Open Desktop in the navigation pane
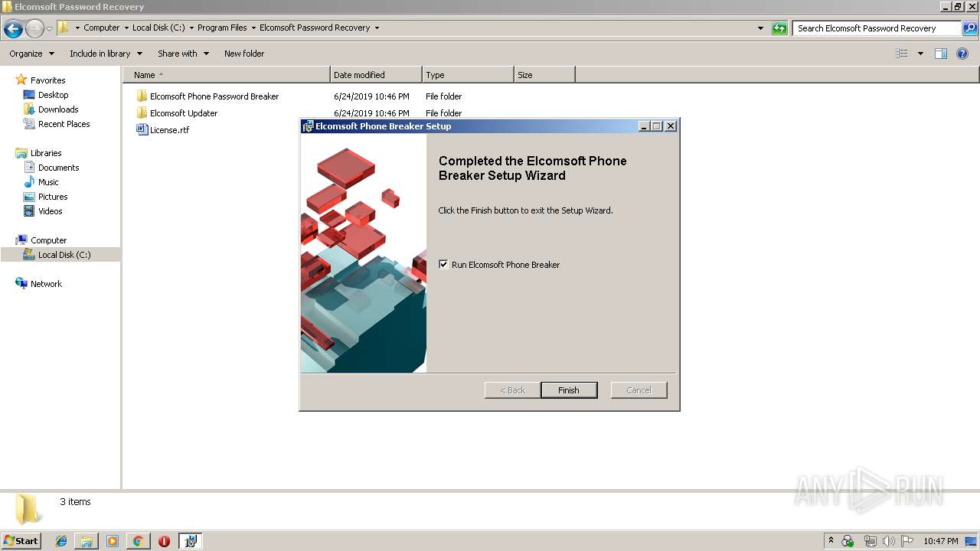Image resolution: width=980 pixels, height=551 pixels. (x=46, y=95)
